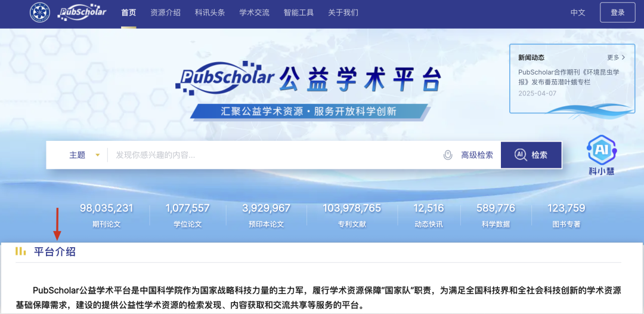Click the 动态快讯 statistic 12,516
644x314 pixels.
[x=429, y=216]
